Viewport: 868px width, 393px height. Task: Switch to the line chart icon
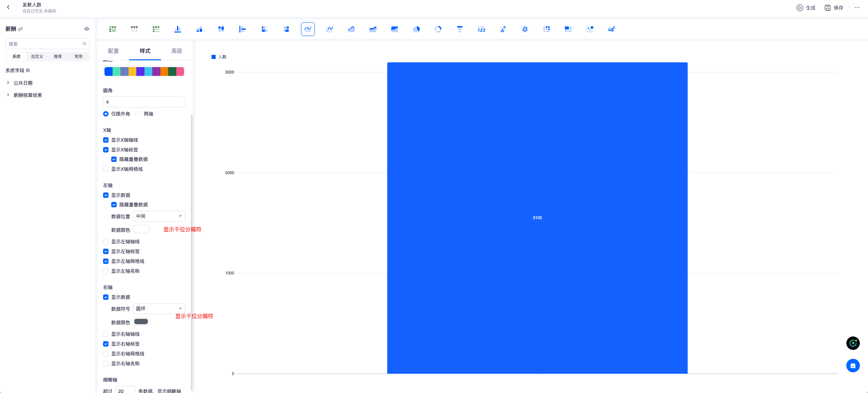pyautogui.click(x=330, y=29)
